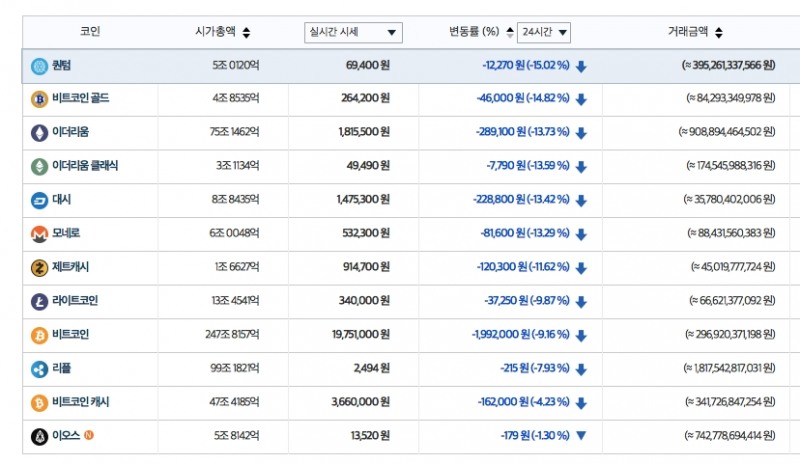The image size is (800, 464).
Task: Click the change value -12,270 원 (-15.02 %)
Action: tap(526, 65)
